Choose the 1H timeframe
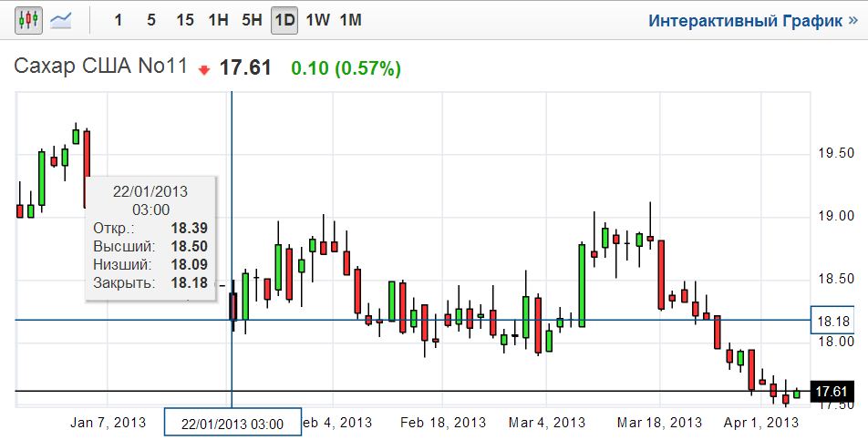The image size is (868, 440). pyautogui.click(x=219, y=20)
